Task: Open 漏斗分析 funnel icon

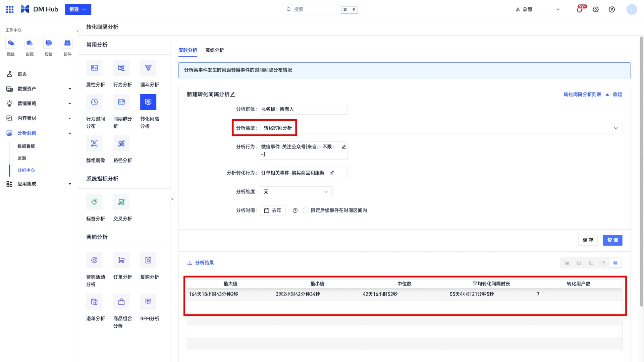Action: (x=148, y=68)
